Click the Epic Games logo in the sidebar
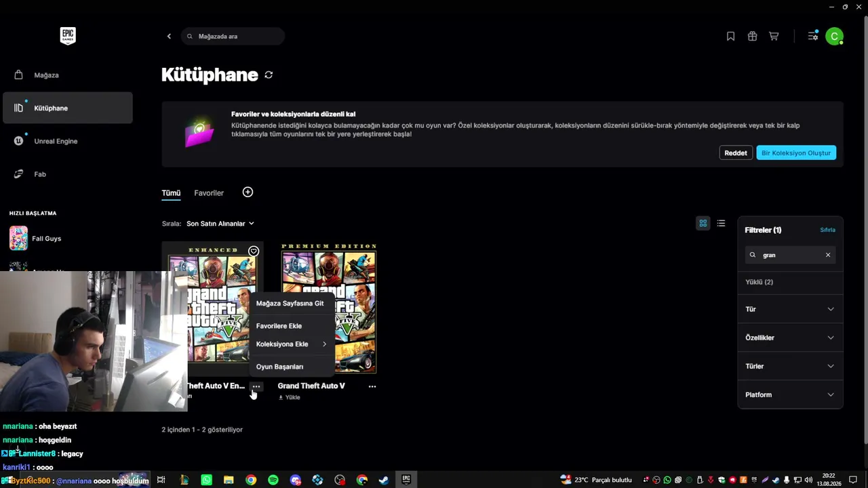This screenshot has width=868, height=488. click(x=67, y=36)
